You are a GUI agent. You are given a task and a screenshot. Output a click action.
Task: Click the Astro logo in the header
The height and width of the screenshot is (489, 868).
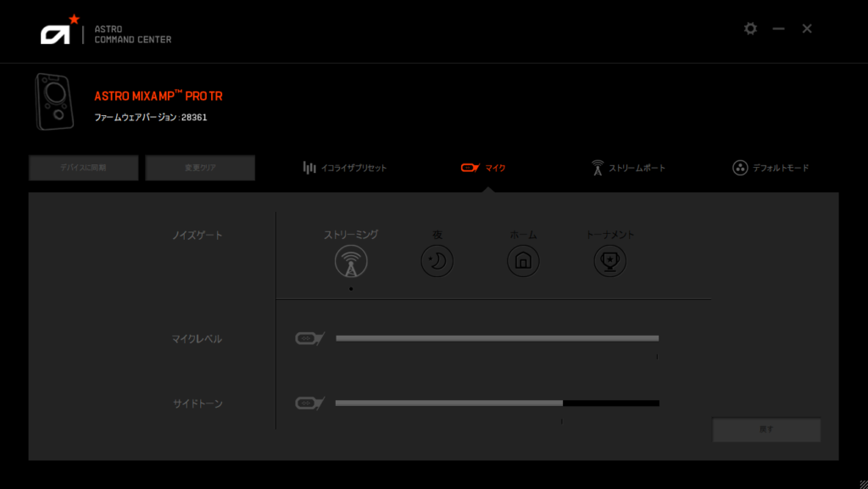click(60, 30)
